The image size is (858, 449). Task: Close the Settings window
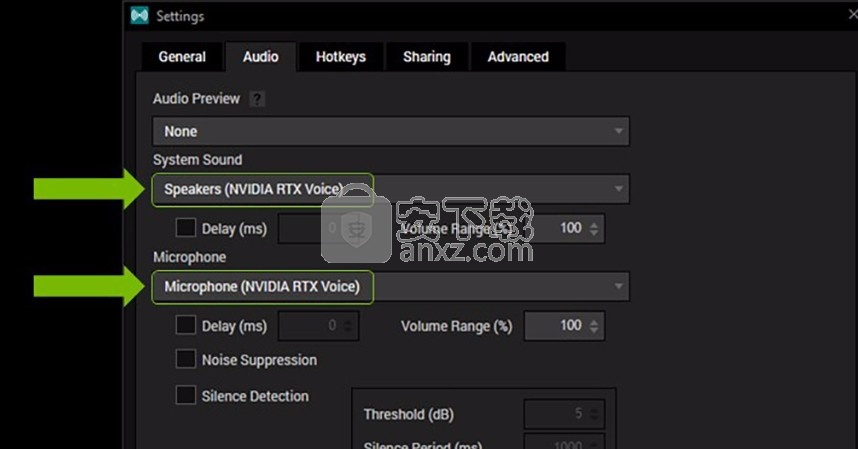tap(853, 15)
